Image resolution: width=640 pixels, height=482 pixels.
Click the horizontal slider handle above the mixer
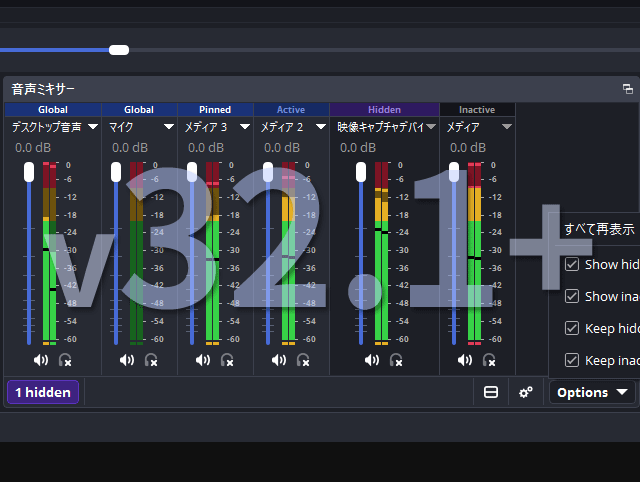pyautogui.click(x=119, y=50)
